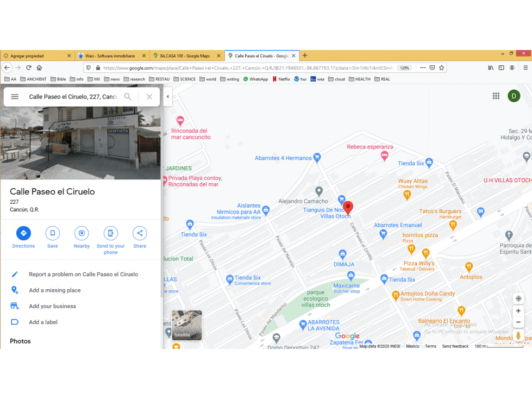Switch to the 8A,CASA 109 Google Maps tab
Screen dimensions: 532x399
point(187,55)
